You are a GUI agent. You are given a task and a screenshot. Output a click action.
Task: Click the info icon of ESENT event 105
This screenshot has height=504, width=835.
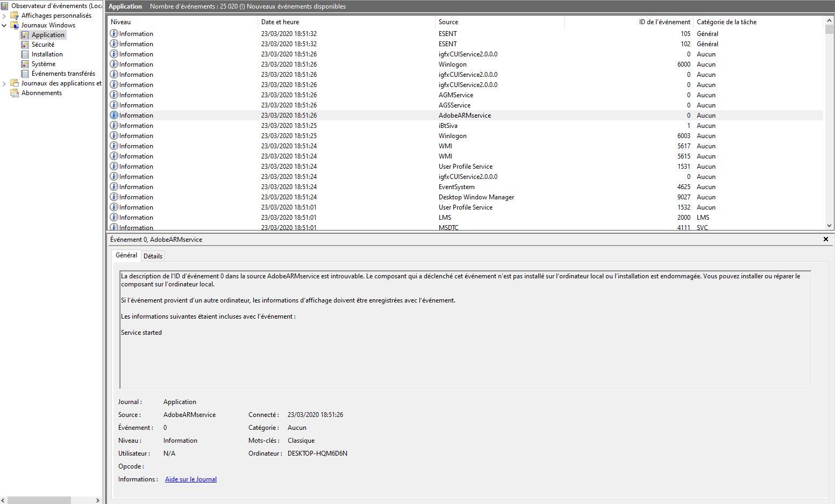pyautogui.click(x=114, y=33)
